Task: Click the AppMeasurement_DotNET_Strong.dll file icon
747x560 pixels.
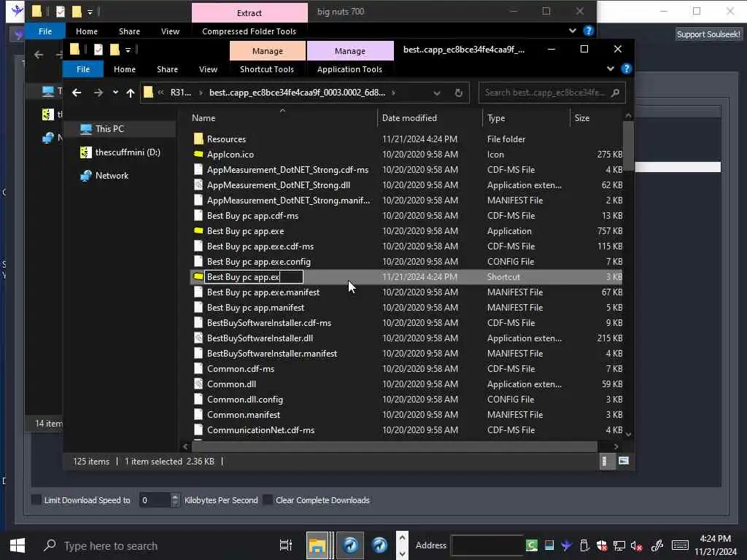Action: pyautogui.click(x=198, y=184)
